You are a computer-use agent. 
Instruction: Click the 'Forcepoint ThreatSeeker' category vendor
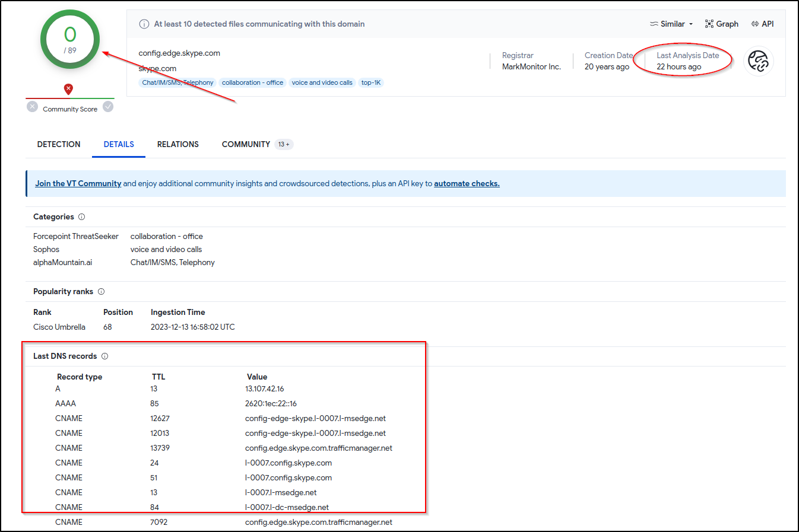[76, 237]
